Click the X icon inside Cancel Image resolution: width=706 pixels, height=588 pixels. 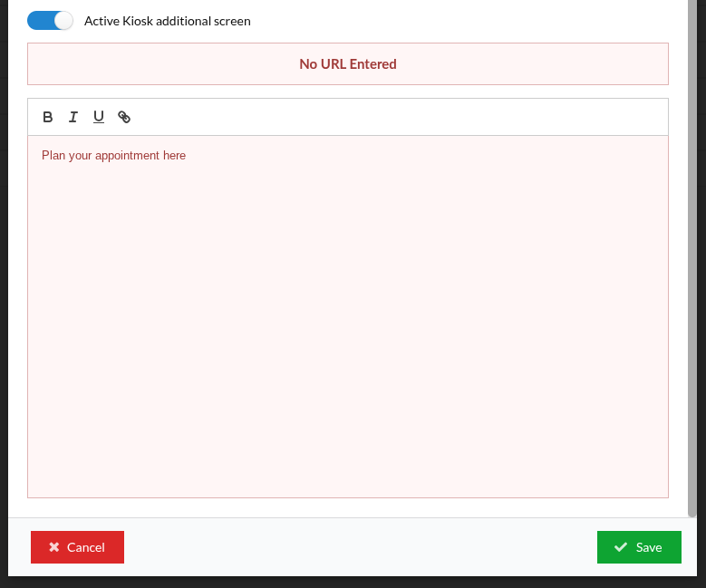[x=54, y=547]
